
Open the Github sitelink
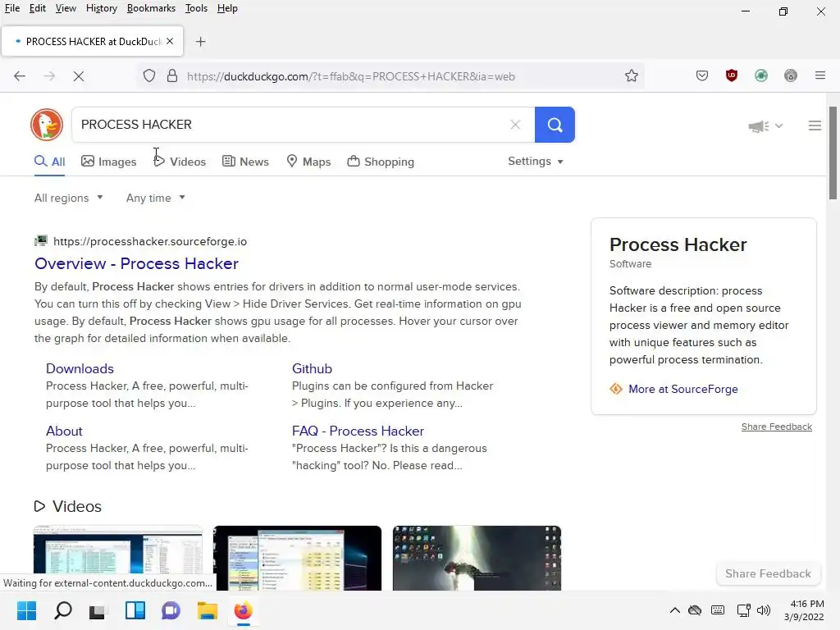pos(312,368)
